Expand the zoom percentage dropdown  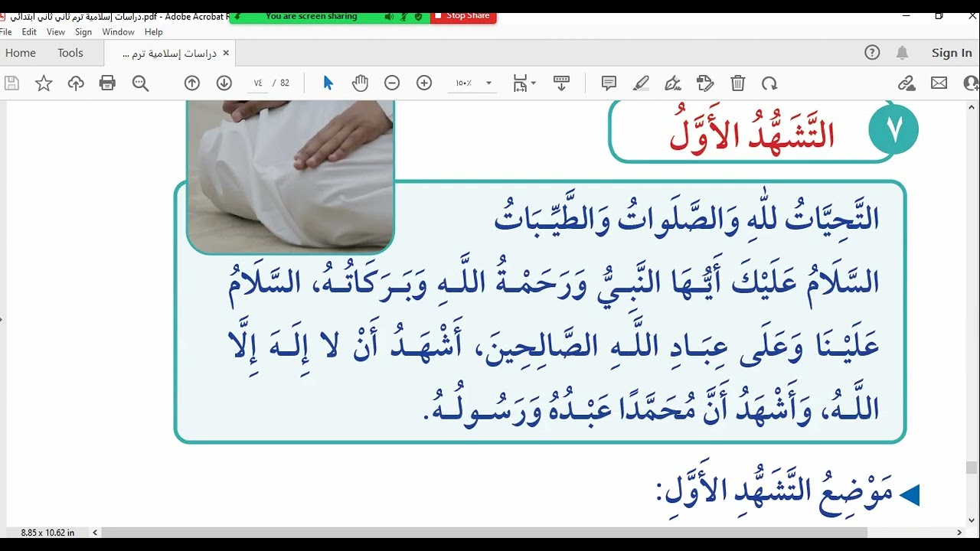pyautogui.click(x=488, y=83)
